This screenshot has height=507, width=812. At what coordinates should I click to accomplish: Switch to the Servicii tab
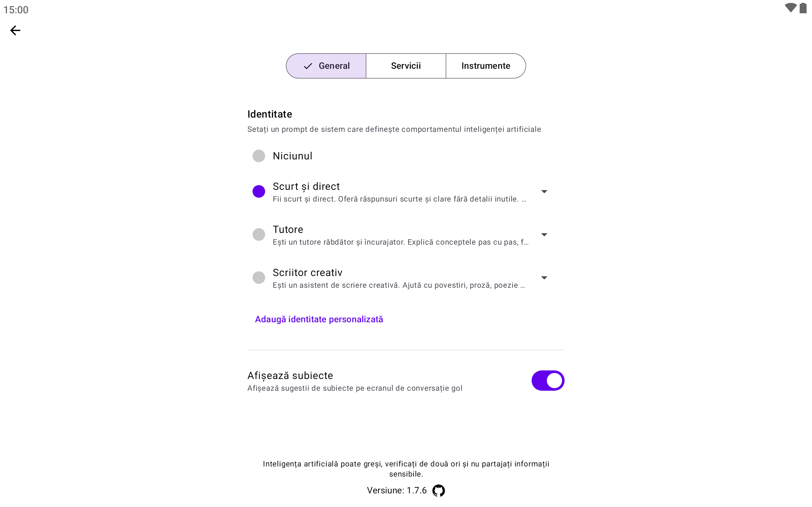tap(406, 66)
